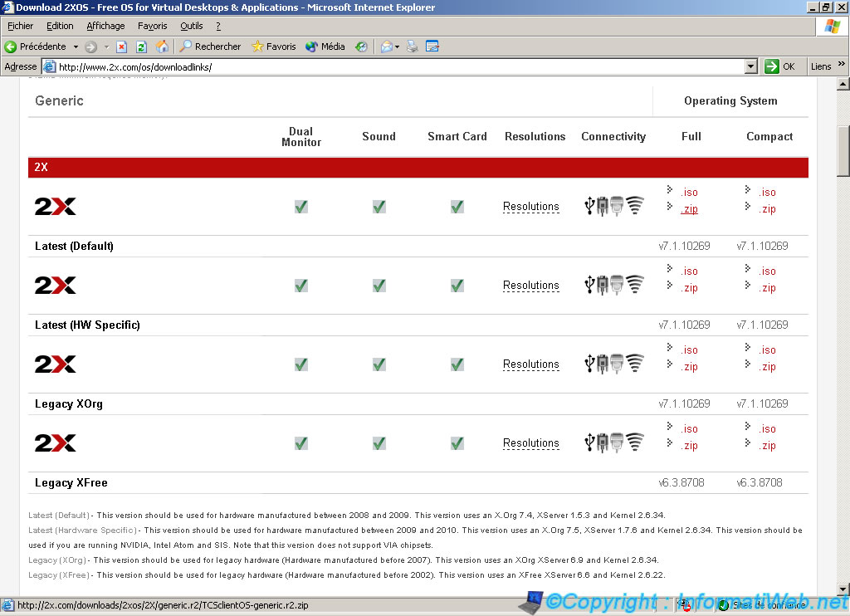Click the "Latest (Default)" row label
Screen dimensions: 850x616
coord(74,247)
